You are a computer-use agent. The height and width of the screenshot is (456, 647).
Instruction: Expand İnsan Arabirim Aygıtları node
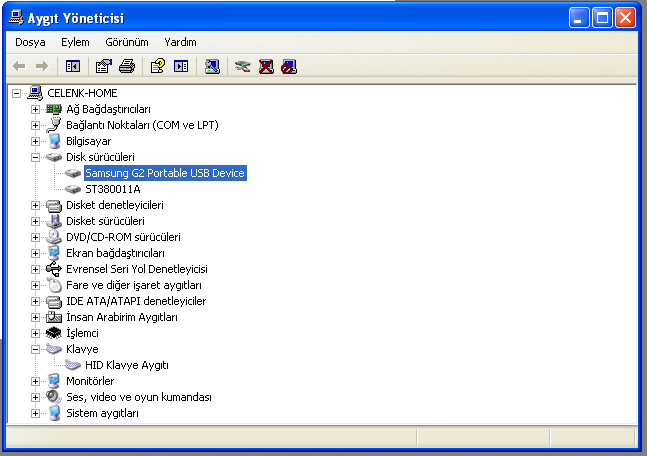point(35,317)
